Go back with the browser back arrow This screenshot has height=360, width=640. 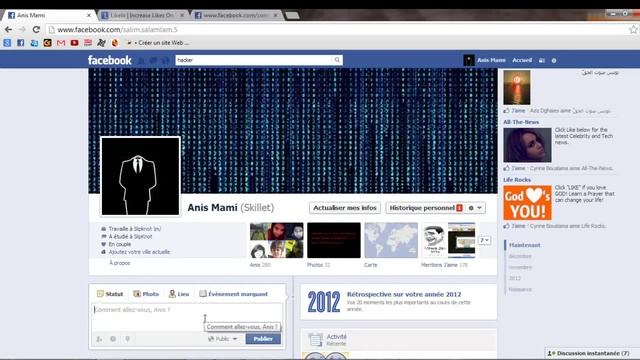9,30
